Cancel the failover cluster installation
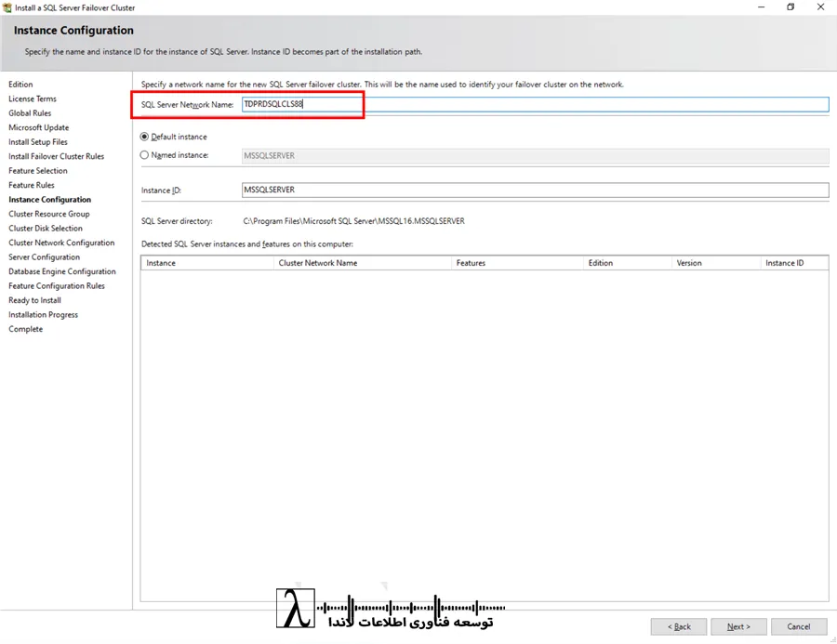This screenshot has height=644, width=837. [799, 627]
